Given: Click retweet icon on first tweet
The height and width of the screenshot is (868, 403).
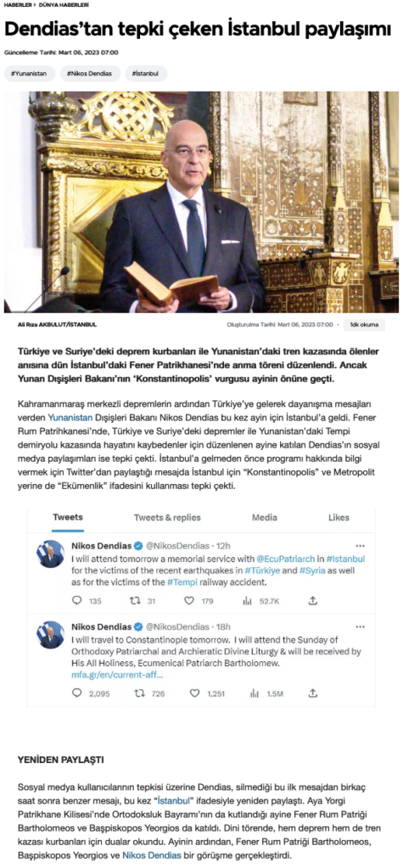Looking at the screenshot, I should click(x=133, y=601).
